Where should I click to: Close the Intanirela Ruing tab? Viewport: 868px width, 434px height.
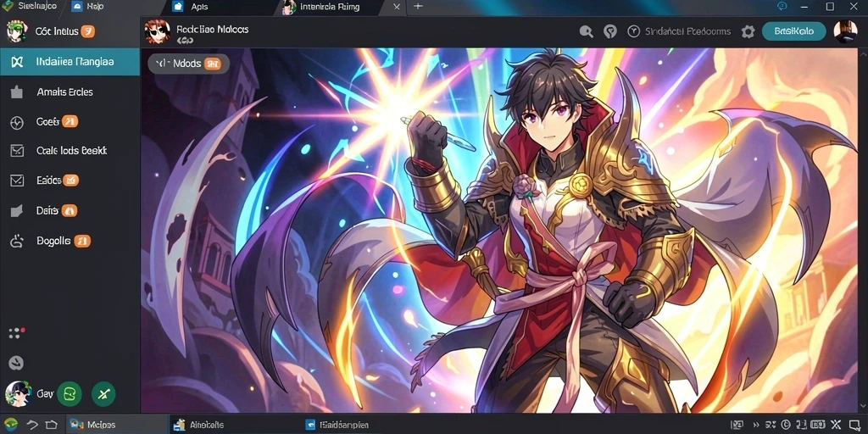pyautogui.click(x=397, y=7)
